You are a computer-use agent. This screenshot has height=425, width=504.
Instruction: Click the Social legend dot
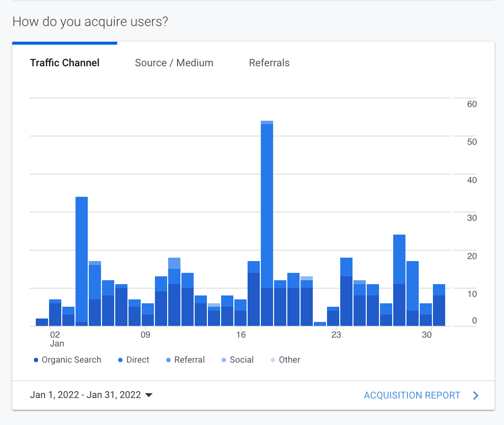224,360
